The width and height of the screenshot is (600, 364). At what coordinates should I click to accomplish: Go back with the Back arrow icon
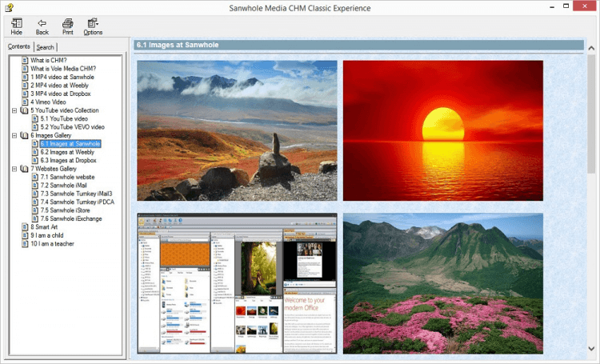point(42,23)
